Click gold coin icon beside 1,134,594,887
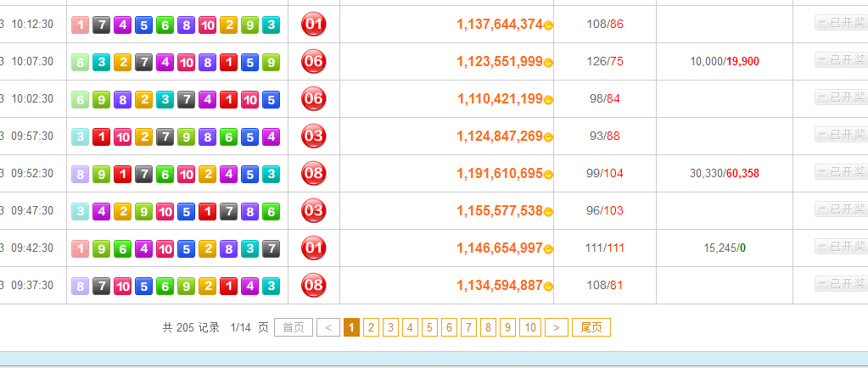Viewport: 868px width, 368px height. [x=548, y=286]
